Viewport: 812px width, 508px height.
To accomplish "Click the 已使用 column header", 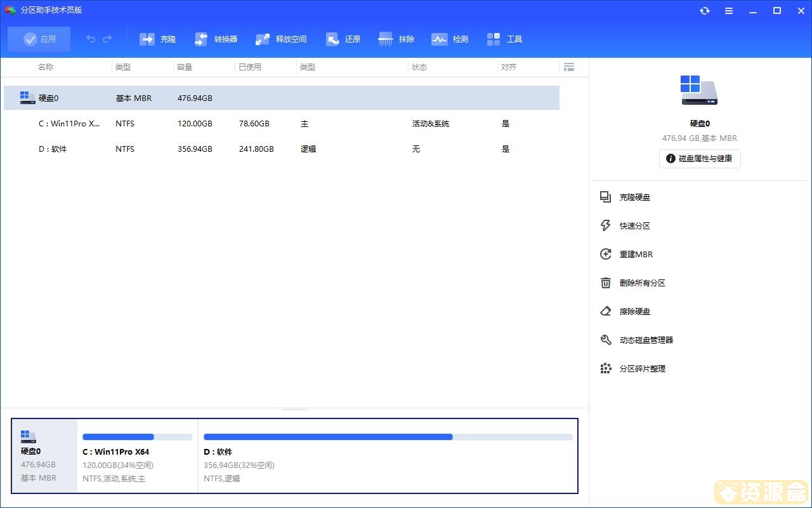I will click(x=250, y=67).
